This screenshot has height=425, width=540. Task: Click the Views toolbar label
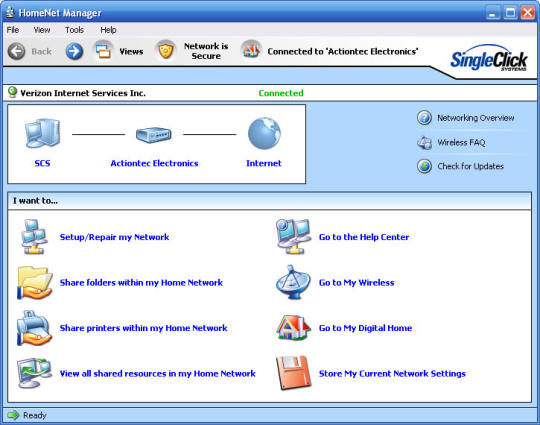tap(131, 52)
